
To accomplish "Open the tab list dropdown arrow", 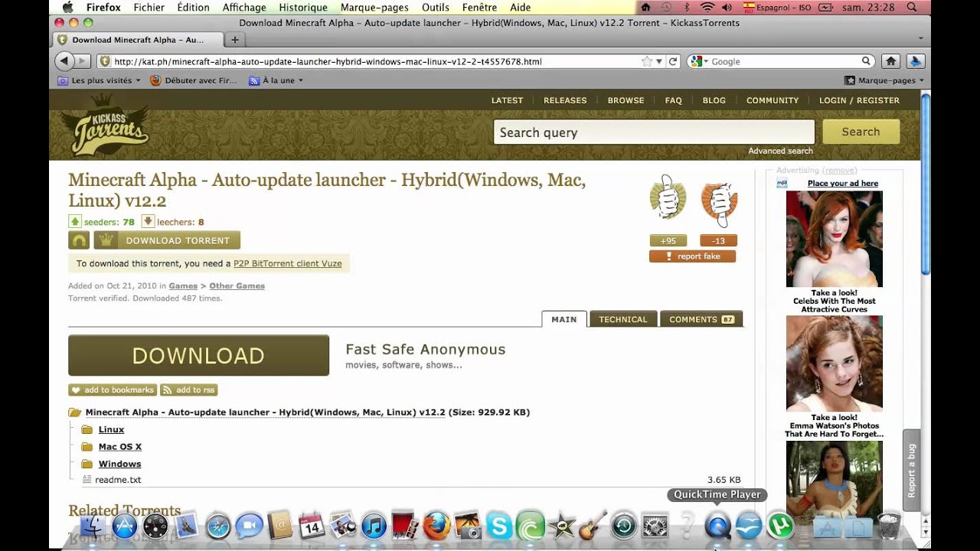I will click(x=920, y=38).
